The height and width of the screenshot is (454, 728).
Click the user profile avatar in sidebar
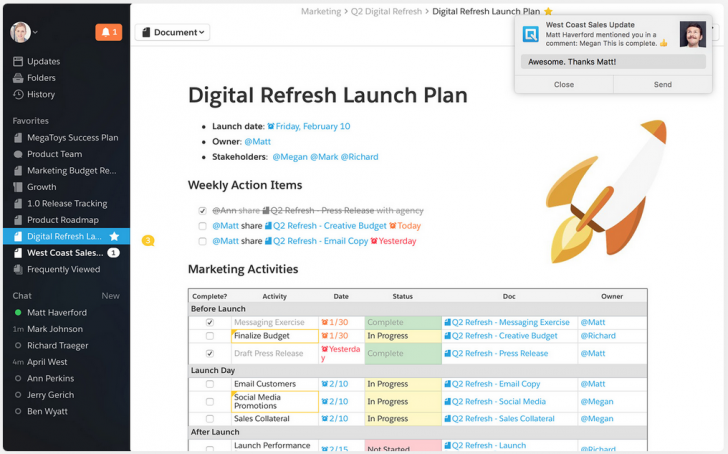[x=20, y=32]
